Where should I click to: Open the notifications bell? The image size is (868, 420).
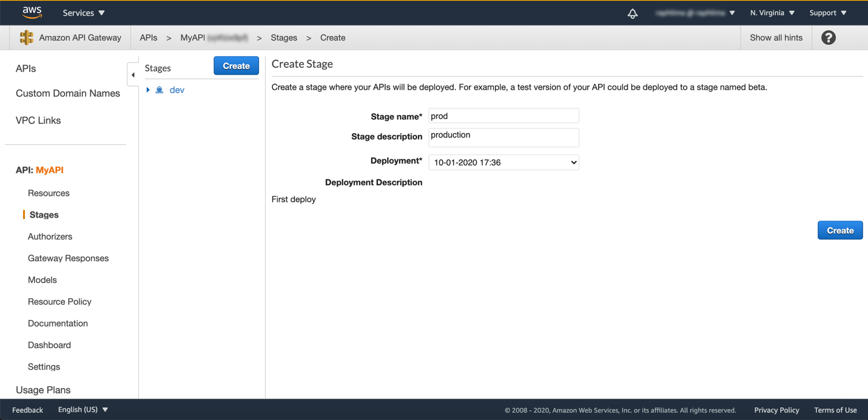[x=633, y=13]
